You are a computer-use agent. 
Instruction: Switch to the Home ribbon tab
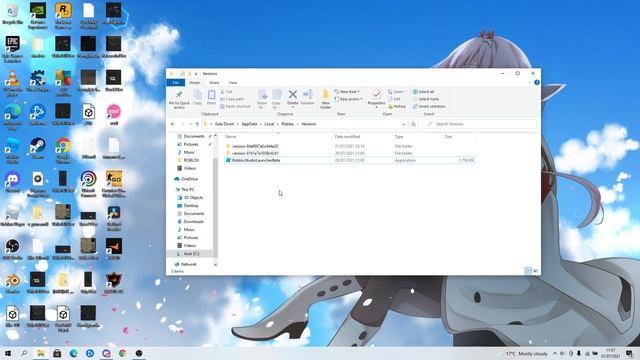coord(195,82)
